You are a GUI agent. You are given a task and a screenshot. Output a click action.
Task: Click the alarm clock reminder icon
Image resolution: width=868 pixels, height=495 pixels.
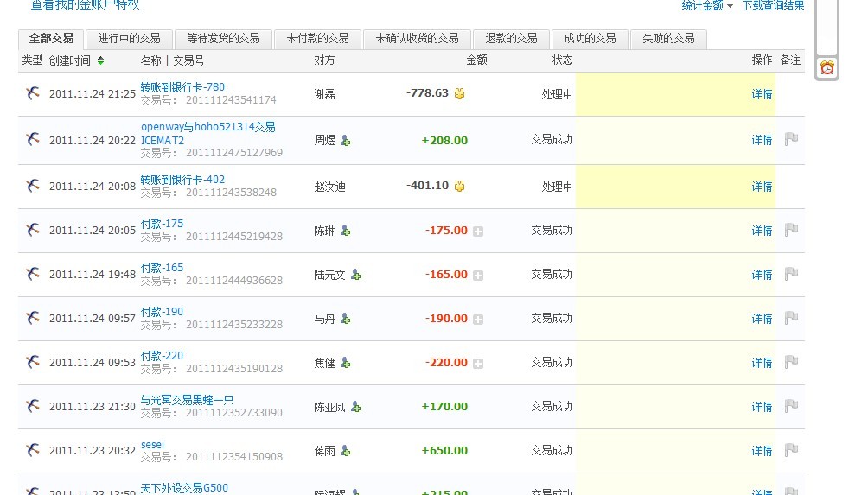click(x=827, y=67)
